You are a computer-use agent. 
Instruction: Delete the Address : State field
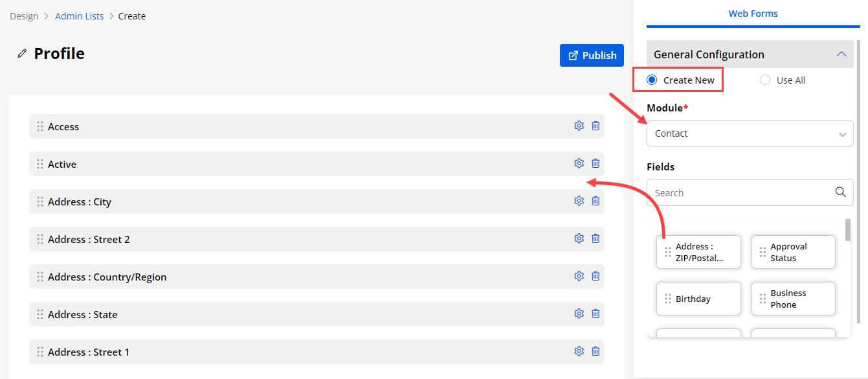595,314
